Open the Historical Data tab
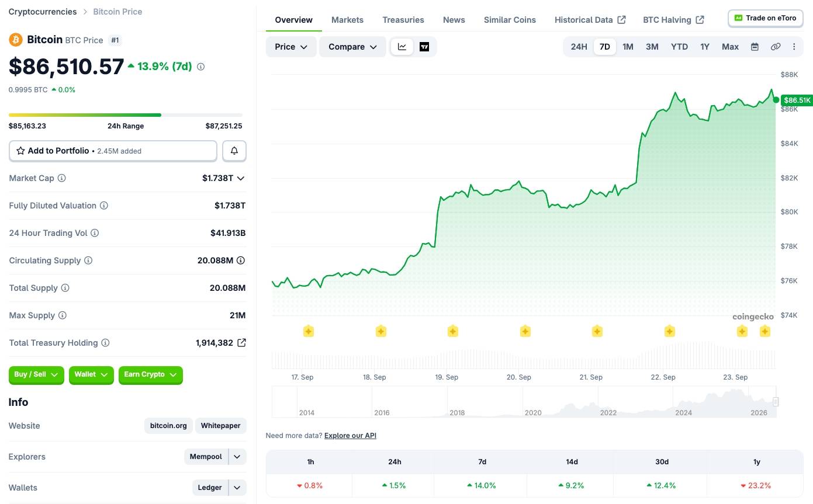 tap(590, 20)
